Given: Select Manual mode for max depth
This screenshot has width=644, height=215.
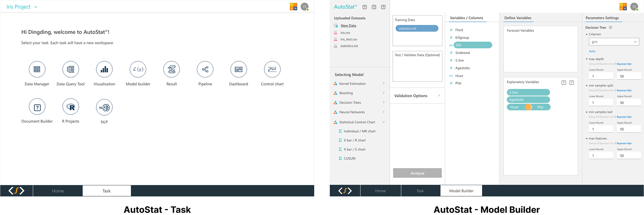Looking at the screenshot, I should pyautogui.click(x=593, y=64).
